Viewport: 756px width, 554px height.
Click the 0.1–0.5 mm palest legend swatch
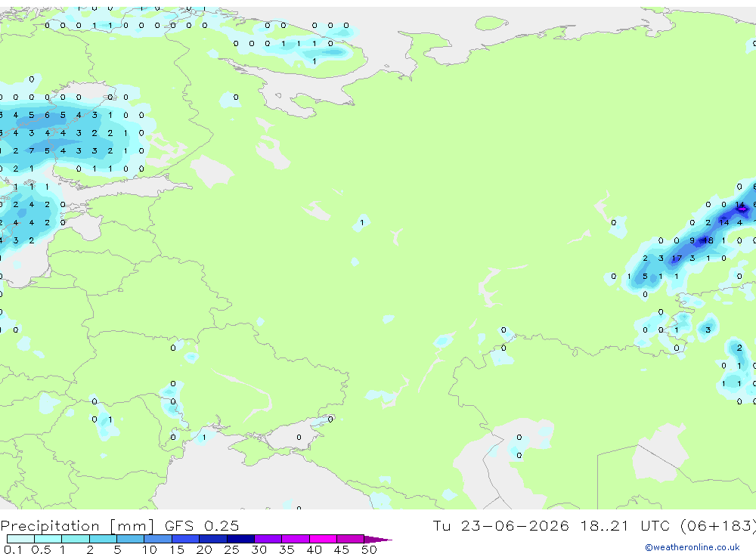point(20,539)
